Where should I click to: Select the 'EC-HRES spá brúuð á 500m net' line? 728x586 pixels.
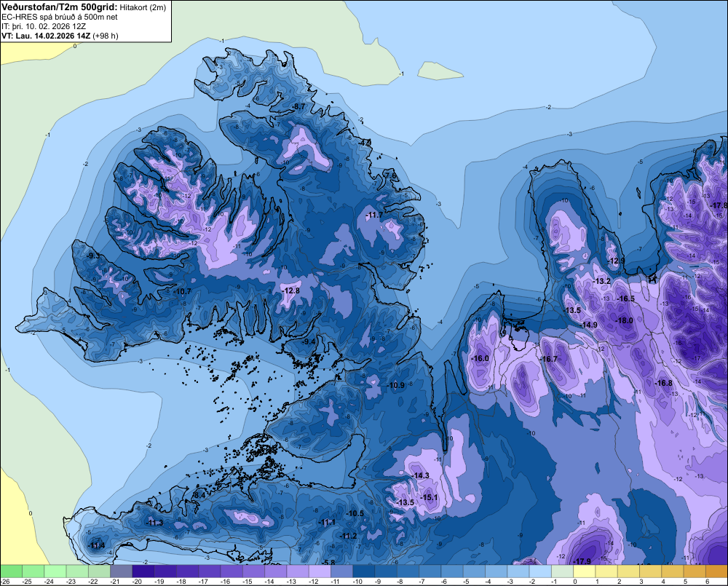pos(60,17)
